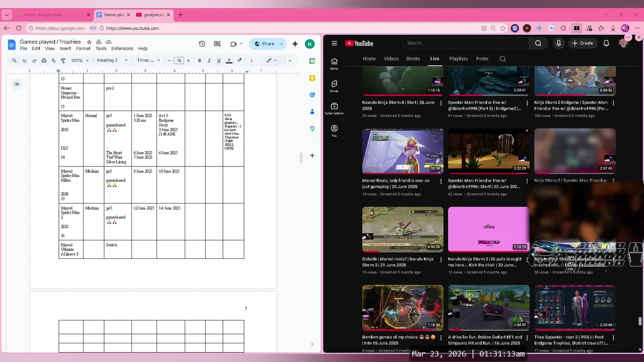
Task: Open Google Keep in Docs side panel
Action: 312,78
